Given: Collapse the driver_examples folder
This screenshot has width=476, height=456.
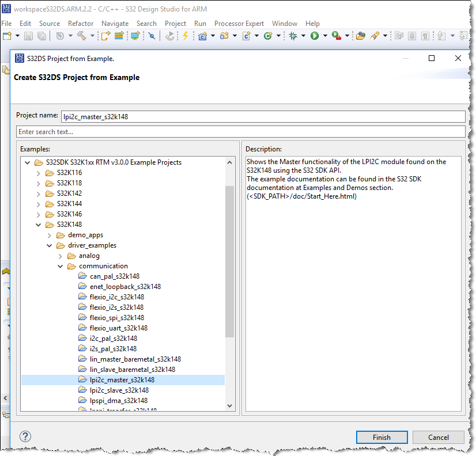Looking at the screenshot, I should tap(49, 246).
